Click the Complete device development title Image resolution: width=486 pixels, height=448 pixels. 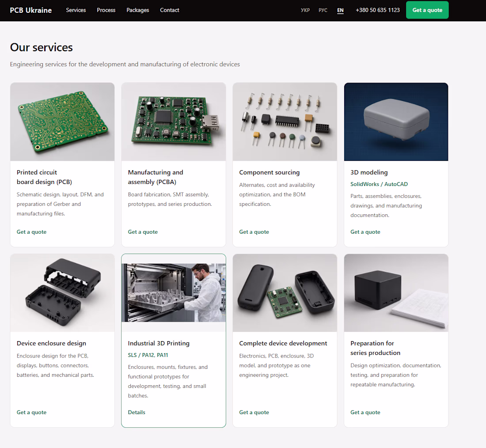[283, 343]
